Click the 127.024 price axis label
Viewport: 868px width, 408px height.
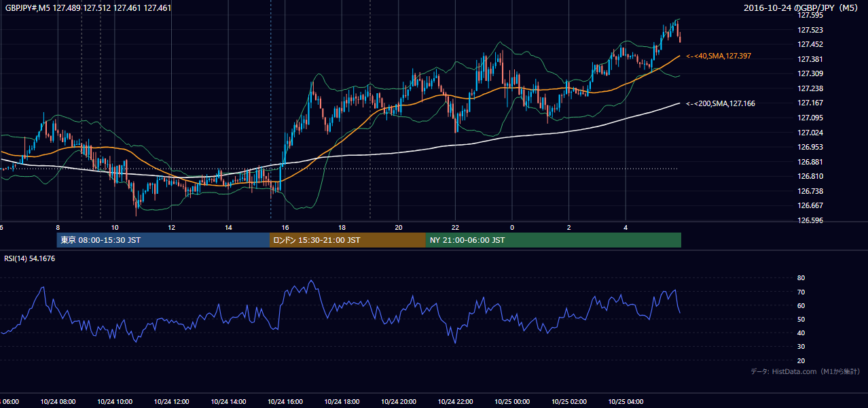coord(810,133)
